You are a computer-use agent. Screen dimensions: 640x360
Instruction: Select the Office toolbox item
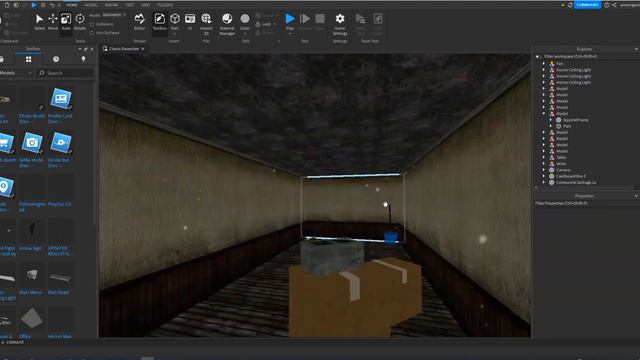[31, 323]
